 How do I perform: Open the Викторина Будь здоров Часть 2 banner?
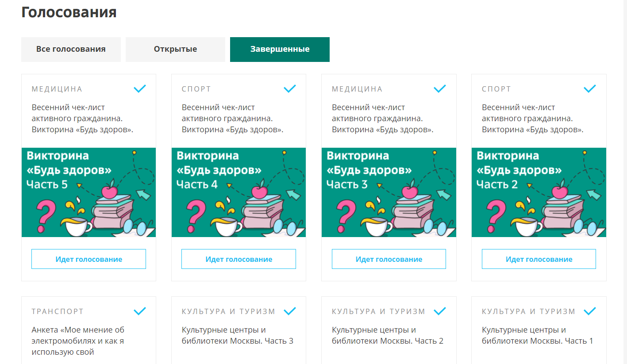point(539,192)
